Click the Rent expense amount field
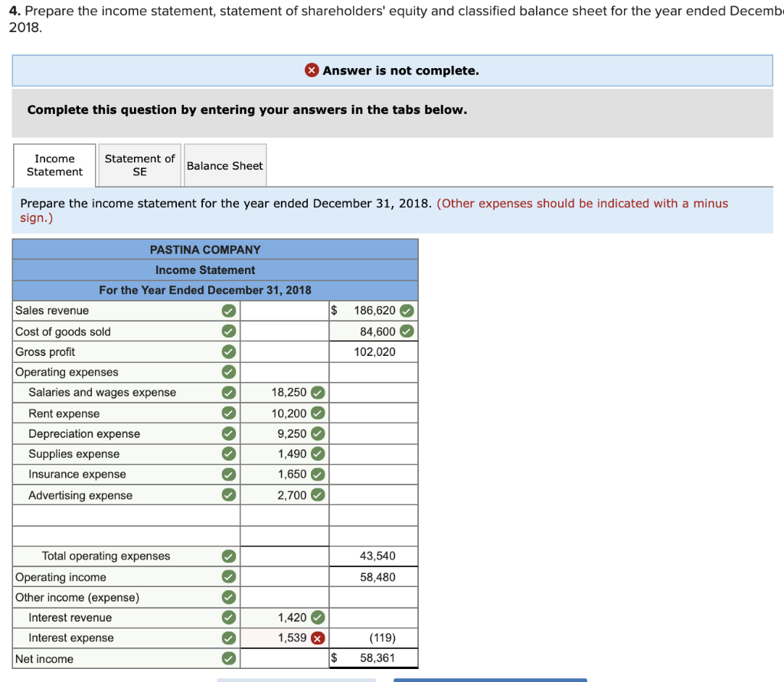Screen dimensions: 784x682 tap(285, 413)
